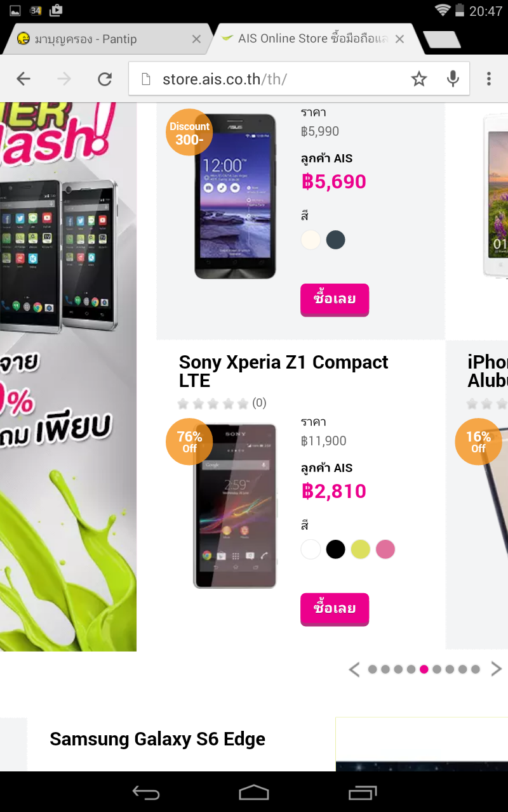Screen dimensions: 508x812
Task: Open a new browser tab
Action: (x=442, y=39)
